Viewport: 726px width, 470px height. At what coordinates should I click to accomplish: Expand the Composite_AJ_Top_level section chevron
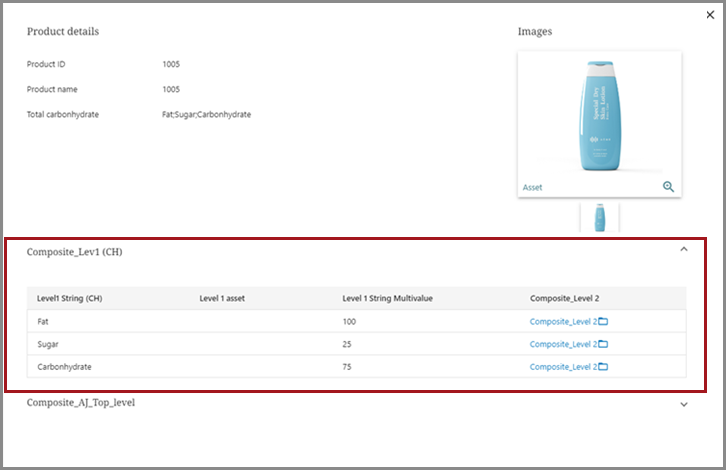(684, 404)
